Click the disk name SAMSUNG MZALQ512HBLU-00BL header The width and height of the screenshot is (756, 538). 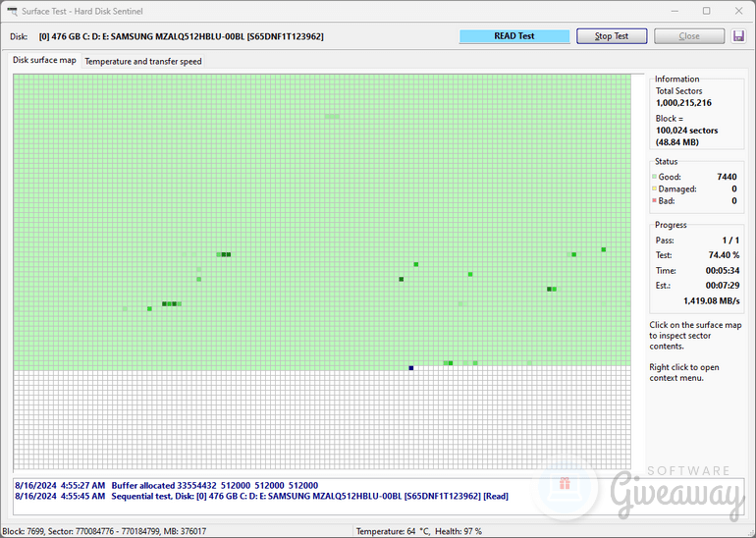click(182, 36)
